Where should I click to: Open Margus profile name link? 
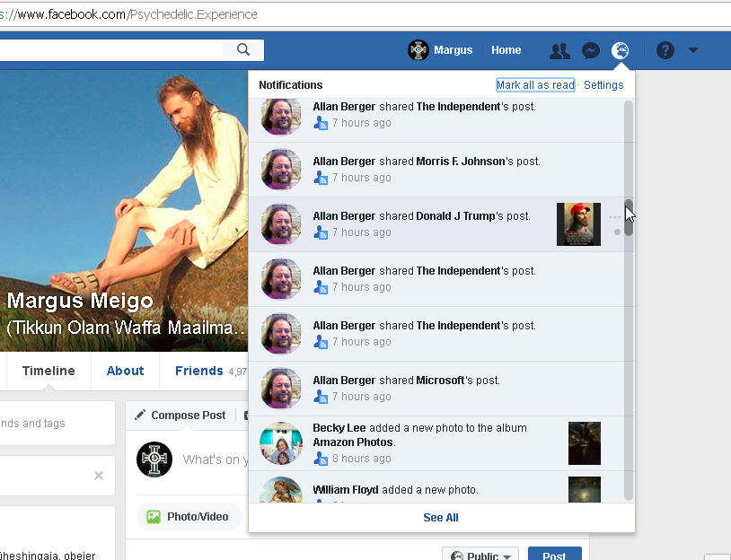(454, 50)
